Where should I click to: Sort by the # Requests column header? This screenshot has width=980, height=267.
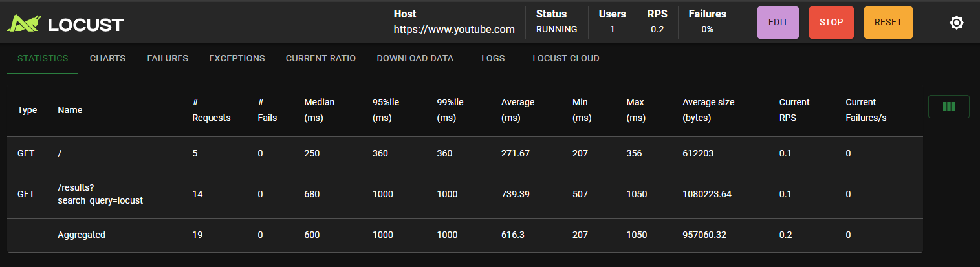tap(211, 110)
